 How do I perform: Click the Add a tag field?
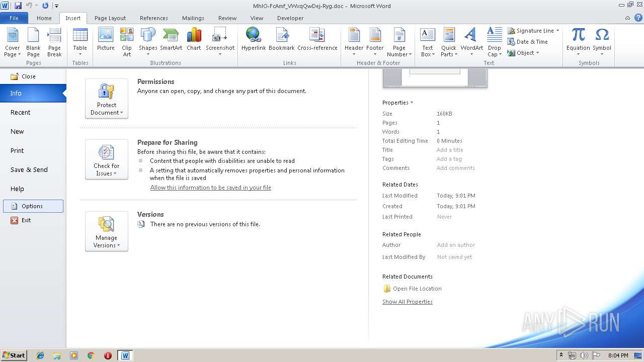click(449, 159)
